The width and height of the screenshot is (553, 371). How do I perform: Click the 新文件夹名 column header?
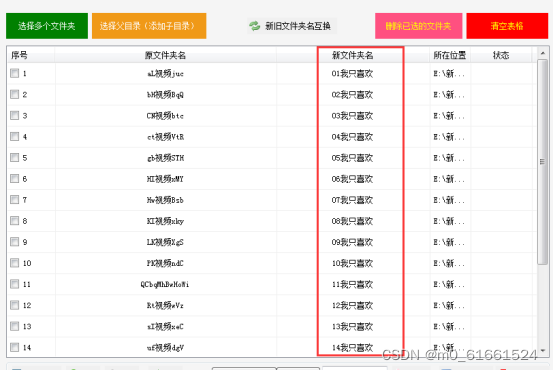pos(353,55)
